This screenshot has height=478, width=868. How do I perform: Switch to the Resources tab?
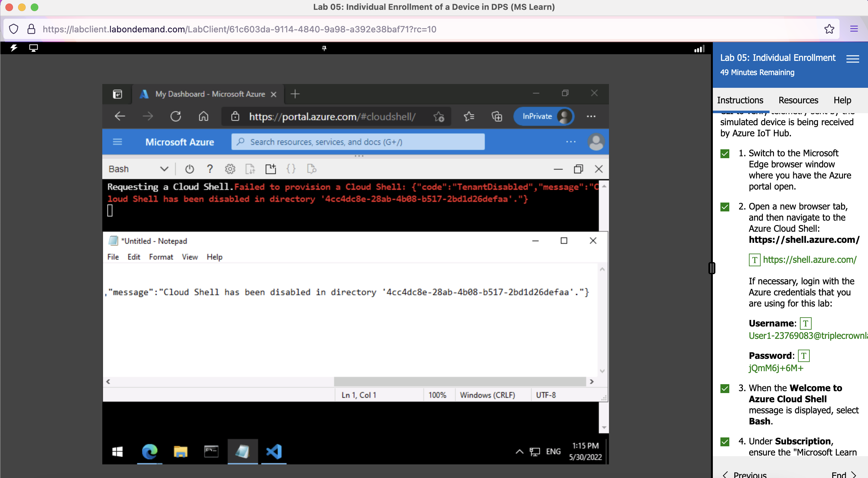coord(798,100)
